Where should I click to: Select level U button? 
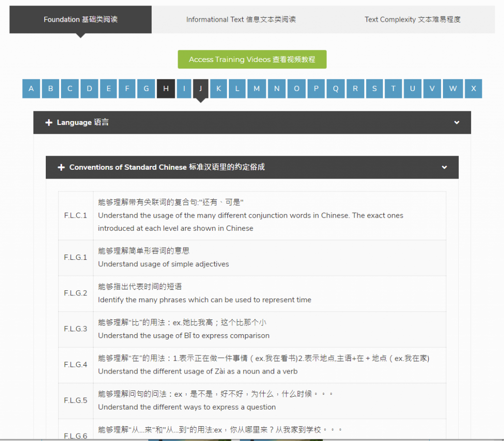pos(412,89)
